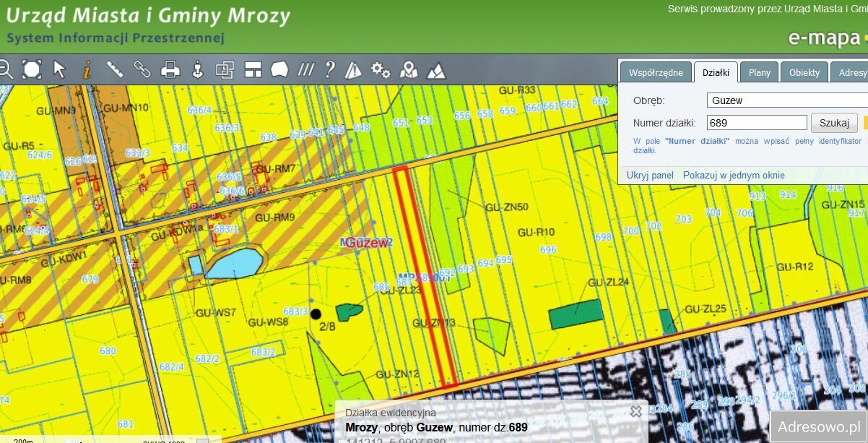Open the panel layout tool
This screenshot has height=443, width=868.
coord(252,69)
